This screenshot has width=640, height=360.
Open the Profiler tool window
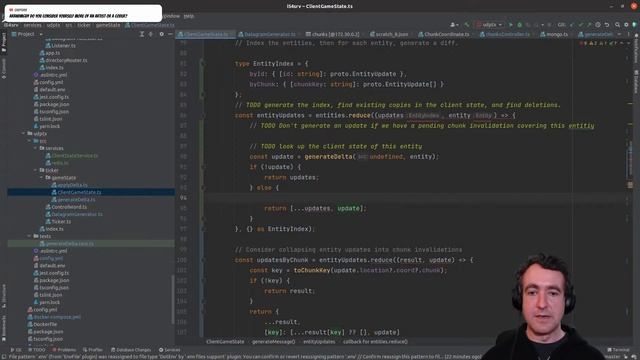93,350
